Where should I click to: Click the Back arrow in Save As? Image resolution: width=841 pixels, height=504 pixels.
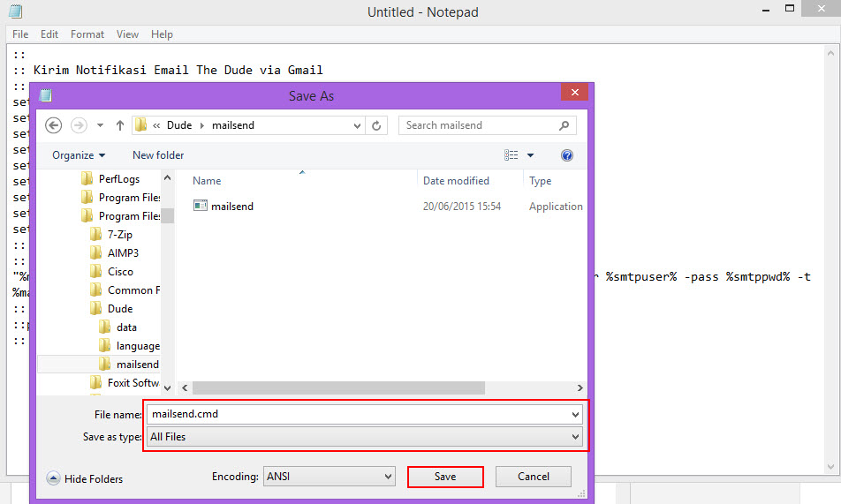pos(53,125)
